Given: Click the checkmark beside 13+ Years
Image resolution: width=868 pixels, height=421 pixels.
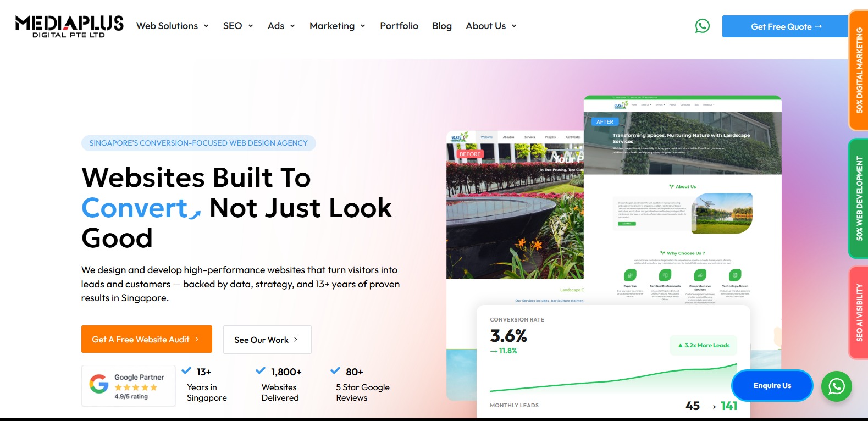Looking at the screenshot, I should [186, 370].
